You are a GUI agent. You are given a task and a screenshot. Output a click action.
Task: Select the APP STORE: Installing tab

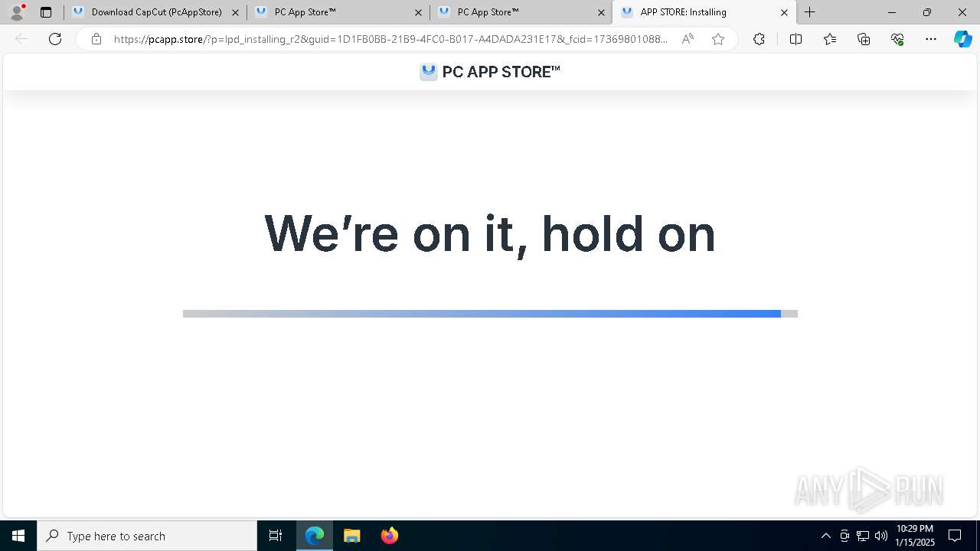(x=704, y=12)
